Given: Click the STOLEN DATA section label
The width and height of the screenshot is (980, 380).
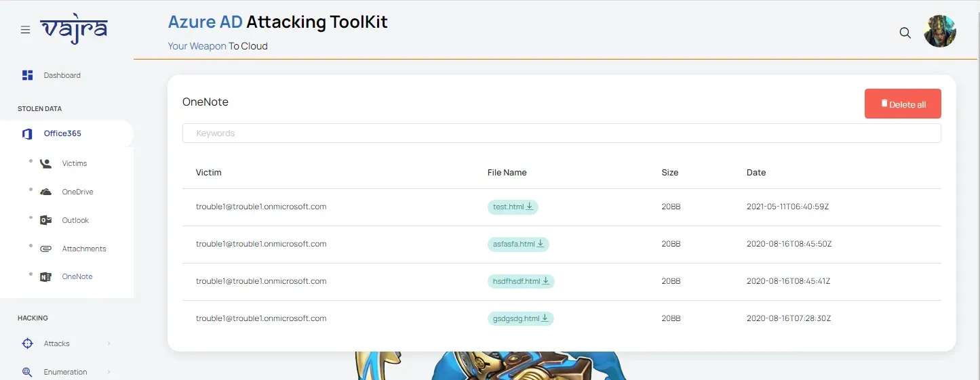Looking at the screenshot, I should 40,109.
